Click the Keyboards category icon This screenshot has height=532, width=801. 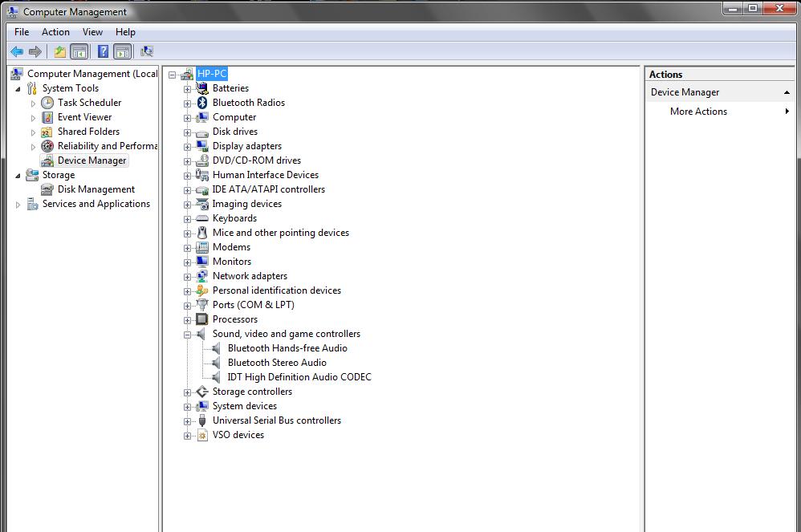202,218
